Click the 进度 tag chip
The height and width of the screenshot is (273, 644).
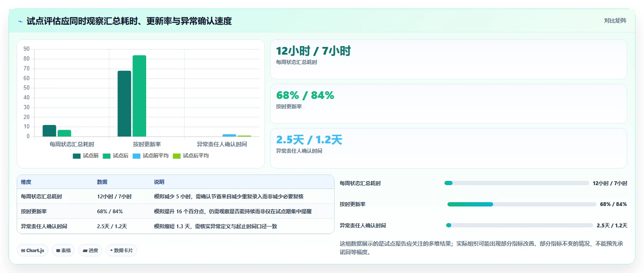(x=90, y=250)
